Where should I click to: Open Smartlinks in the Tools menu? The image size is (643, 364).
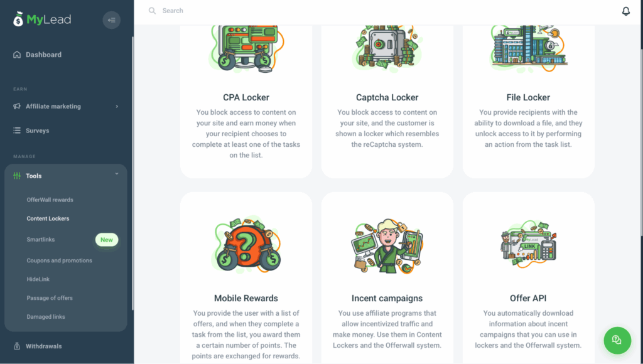pyautogui.click(x=41, y=239)
